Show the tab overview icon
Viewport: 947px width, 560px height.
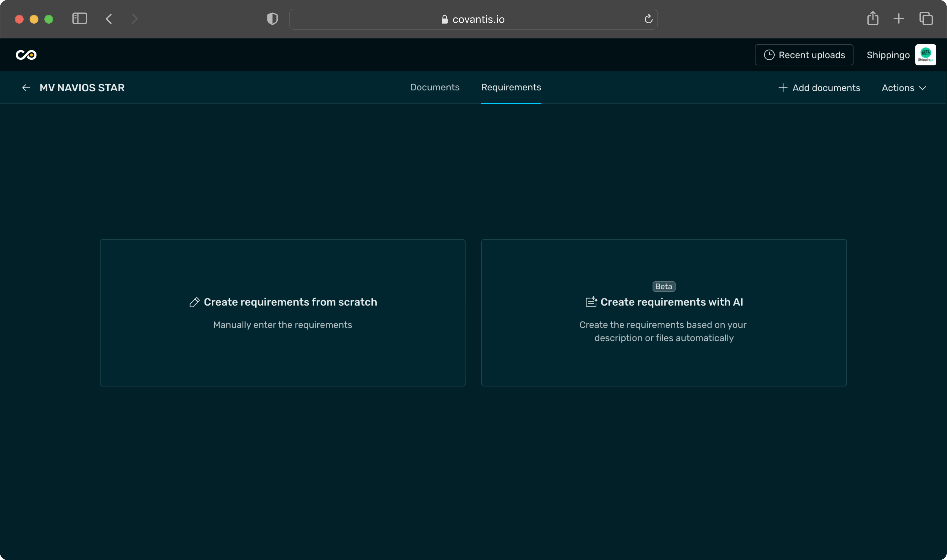[926, 19]
